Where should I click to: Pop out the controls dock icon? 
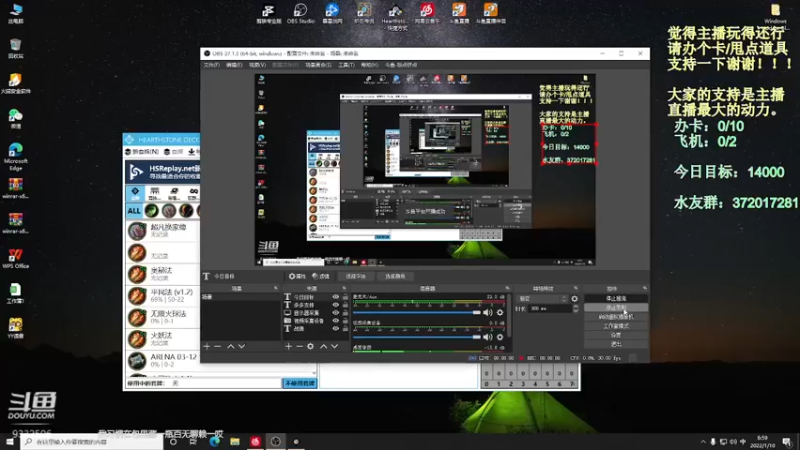pyautogui.click(x=645, y=288)
